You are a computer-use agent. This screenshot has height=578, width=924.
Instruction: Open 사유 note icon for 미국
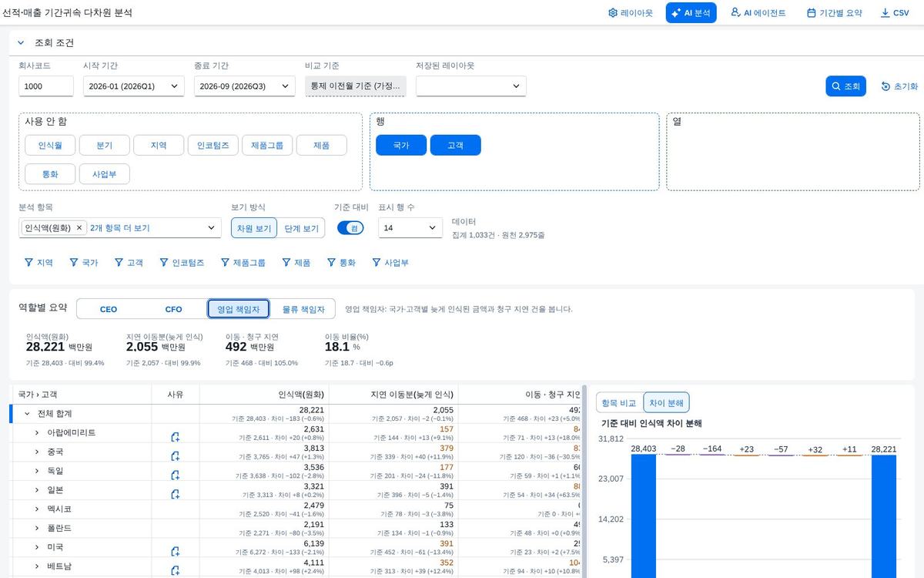176,551
